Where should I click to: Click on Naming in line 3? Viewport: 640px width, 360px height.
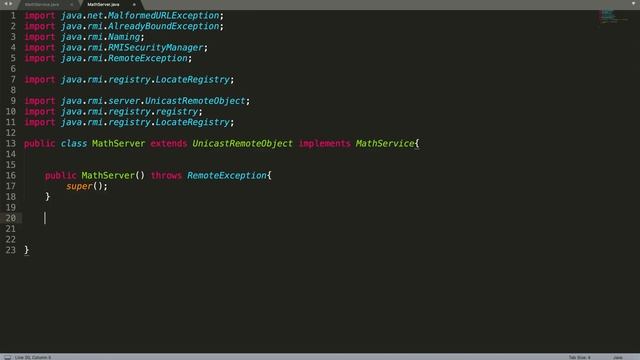click(x=124, y=37)
